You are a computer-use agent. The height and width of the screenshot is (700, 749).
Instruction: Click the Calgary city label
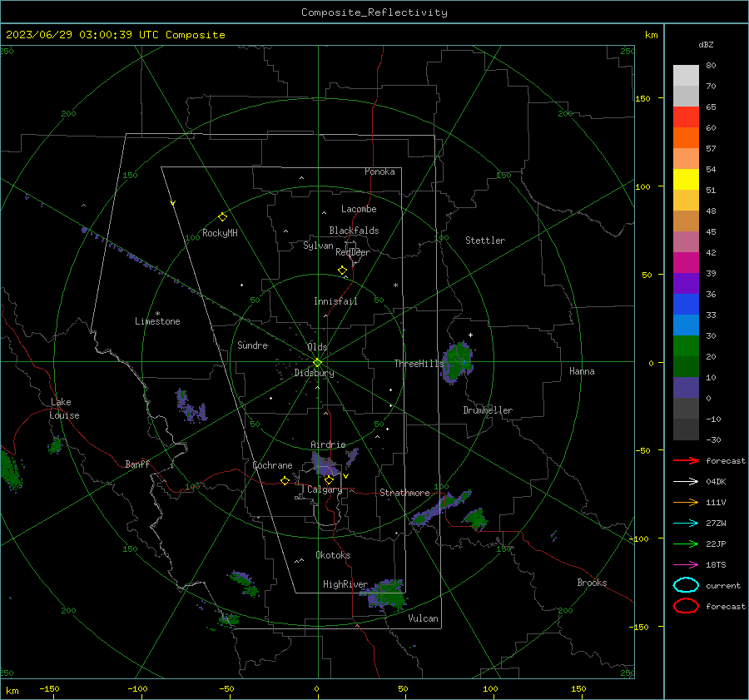coord(325,489)
